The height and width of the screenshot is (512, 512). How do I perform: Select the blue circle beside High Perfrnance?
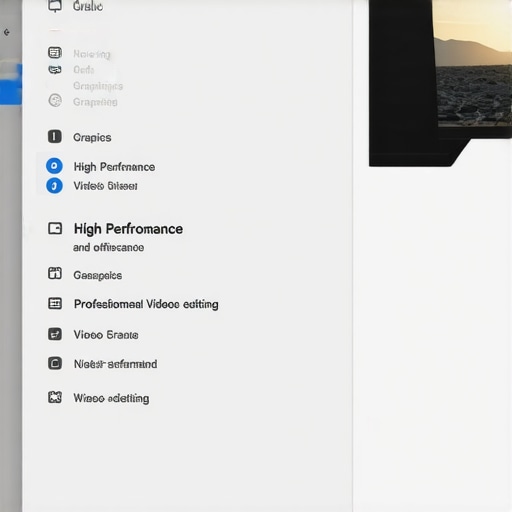tap(54, 166)
